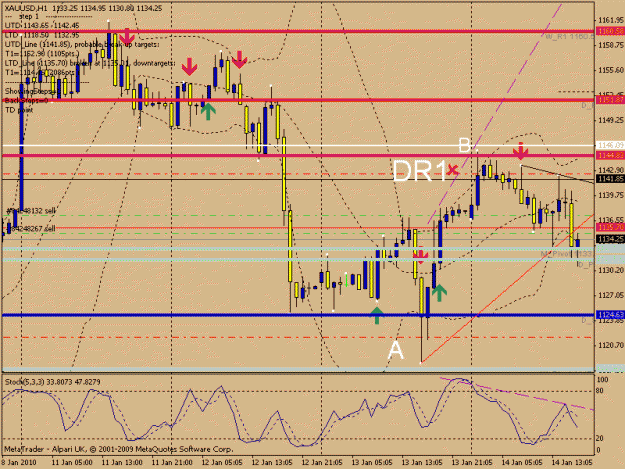Click the '14 Jan 05:05' time axis label

tap(522, 462)
